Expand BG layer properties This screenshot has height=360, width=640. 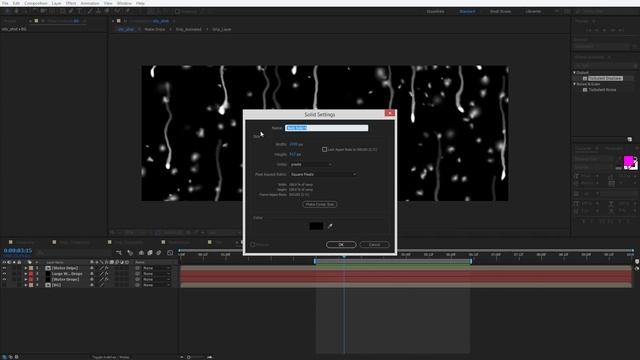tap(26, 285)
